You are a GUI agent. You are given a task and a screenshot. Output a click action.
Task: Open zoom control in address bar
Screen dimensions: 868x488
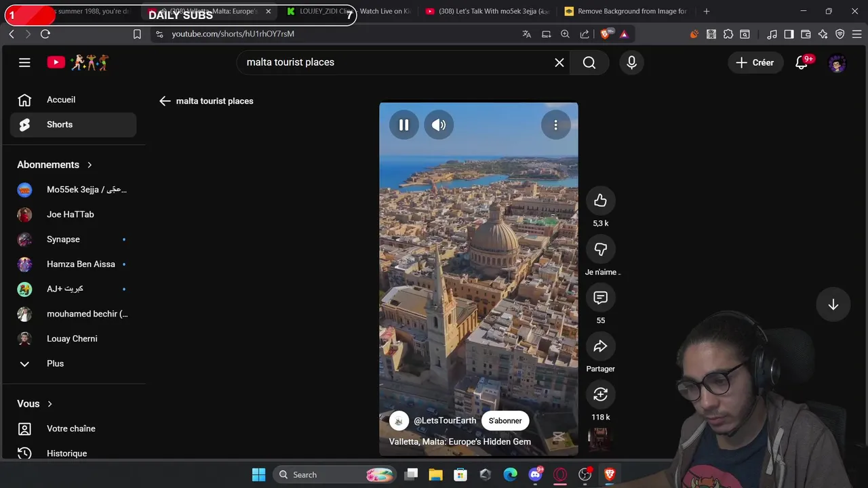(565, 34)
